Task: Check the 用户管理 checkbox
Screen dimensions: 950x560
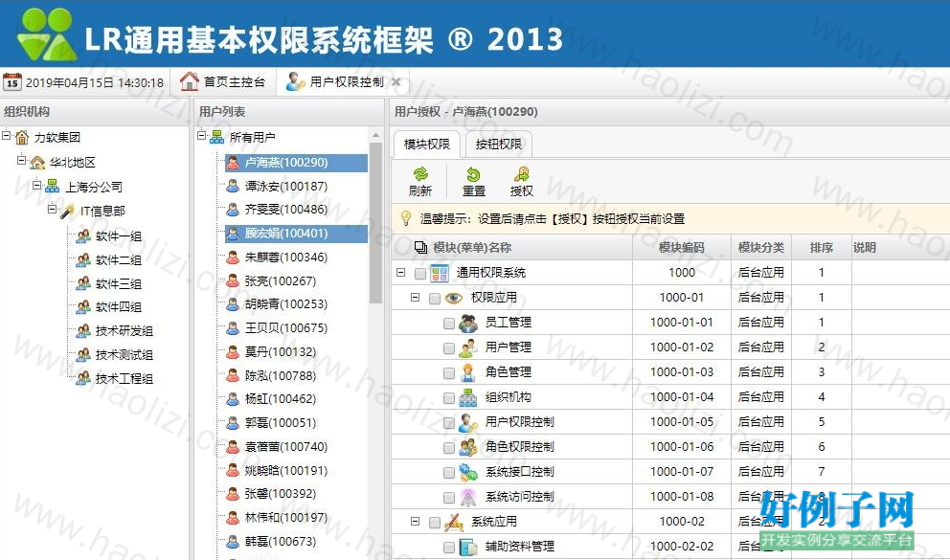Action: pos(449,348)
